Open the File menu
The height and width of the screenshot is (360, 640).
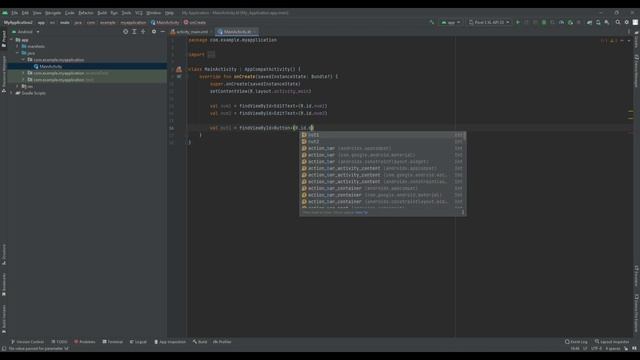[x=15, y=13]
